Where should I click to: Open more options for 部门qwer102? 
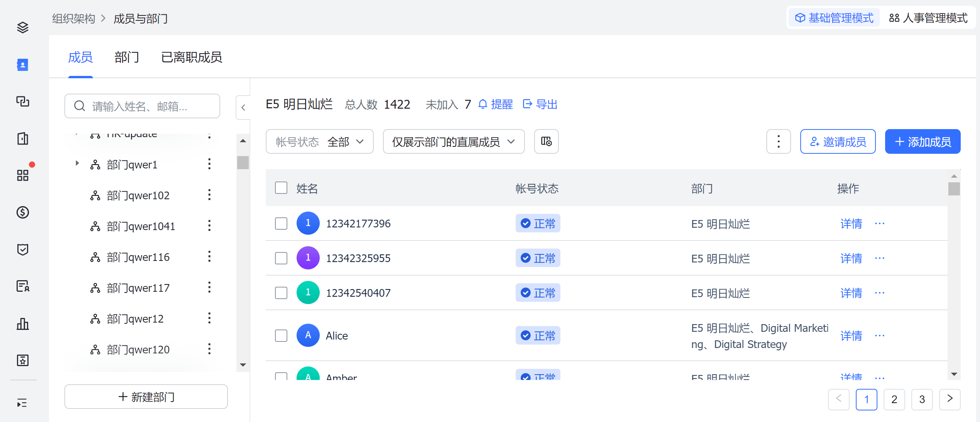coord(209,195)
